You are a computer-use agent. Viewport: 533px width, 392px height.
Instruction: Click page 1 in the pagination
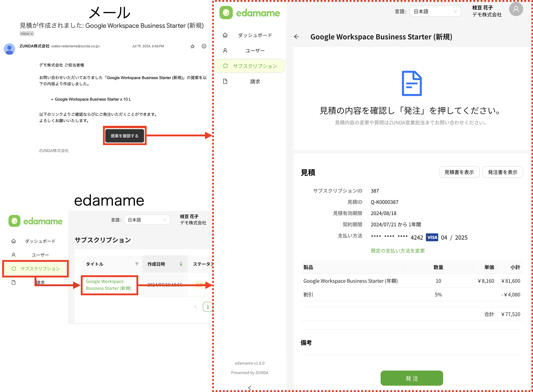208,307
